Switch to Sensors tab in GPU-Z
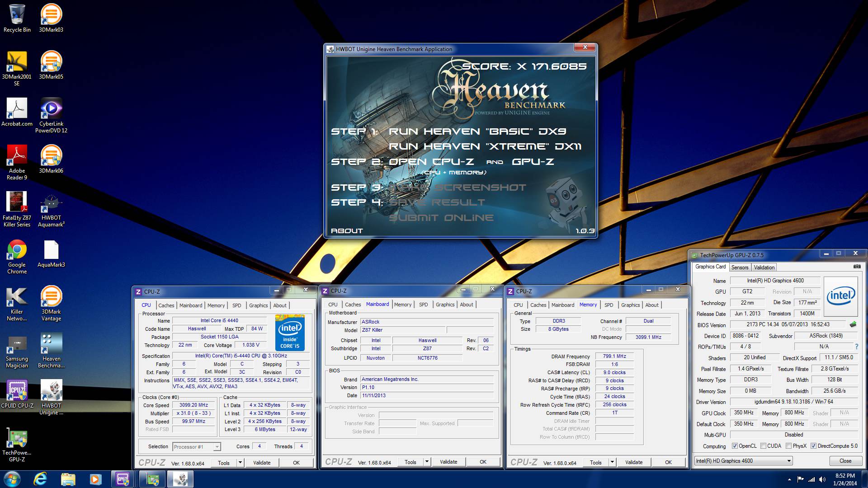This screenshot has height=488, width=868. click(x=740, y=267)
